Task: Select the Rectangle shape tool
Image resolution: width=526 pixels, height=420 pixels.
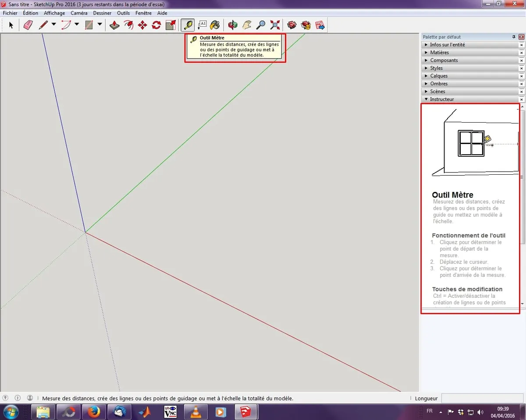Action: (89, 25)
